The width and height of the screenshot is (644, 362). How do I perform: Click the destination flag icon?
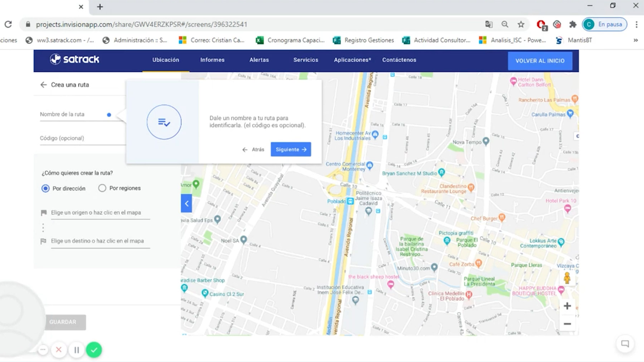(44, 241)
